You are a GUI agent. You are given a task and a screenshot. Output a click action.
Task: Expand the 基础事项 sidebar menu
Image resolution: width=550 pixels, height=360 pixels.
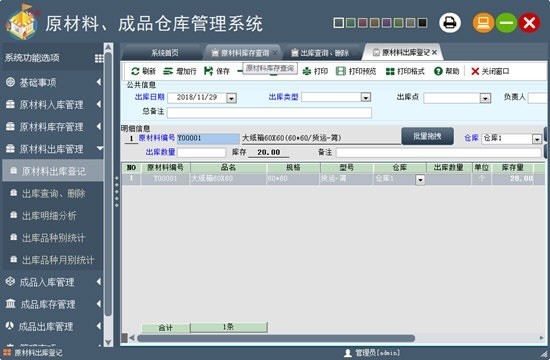click(x=53, y=82)
